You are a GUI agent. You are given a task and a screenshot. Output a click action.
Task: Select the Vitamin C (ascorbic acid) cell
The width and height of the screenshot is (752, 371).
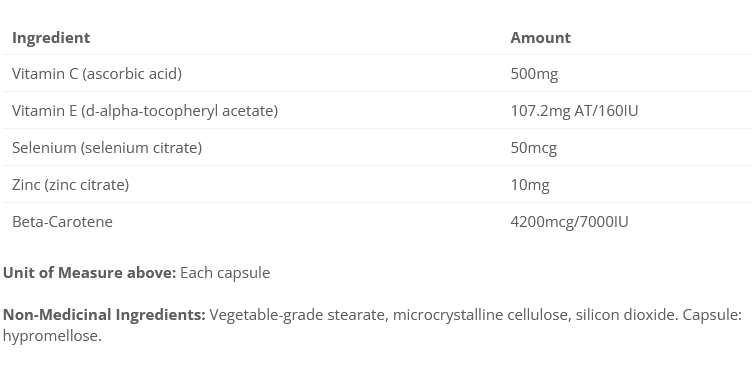tap(97, 74)
